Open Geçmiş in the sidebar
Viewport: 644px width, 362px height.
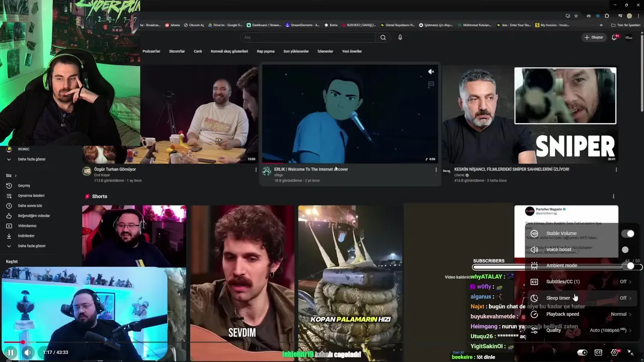[24, 186]
